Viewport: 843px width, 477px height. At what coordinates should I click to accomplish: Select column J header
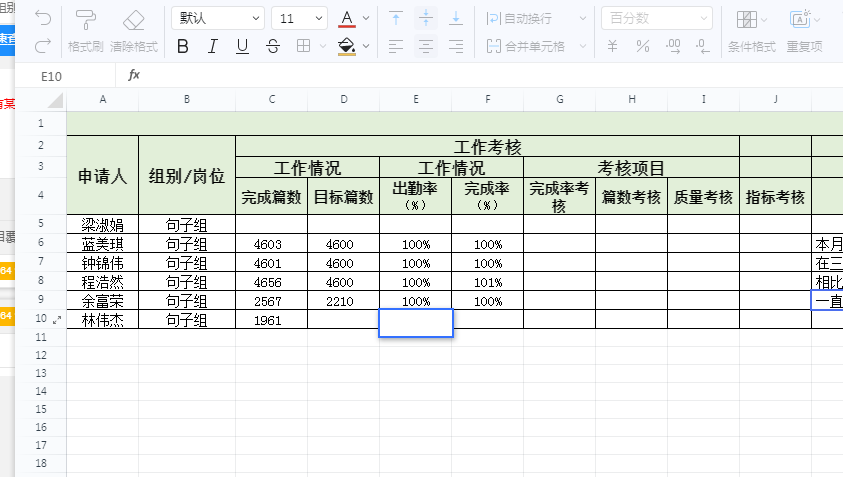point(775,99)
